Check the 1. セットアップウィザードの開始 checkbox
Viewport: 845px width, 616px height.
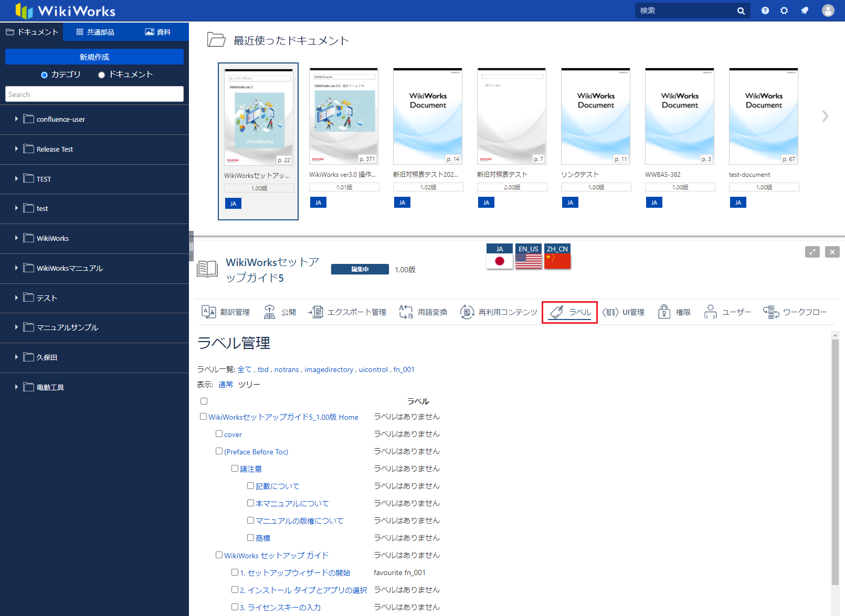coord(235,572)
